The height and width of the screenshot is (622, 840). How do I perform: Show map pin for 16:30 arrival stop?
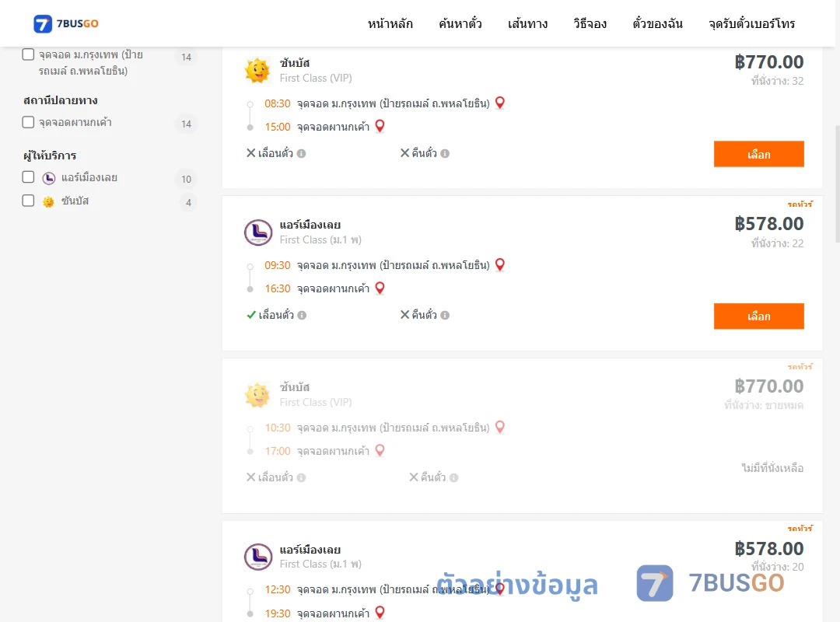[x=380, y=288]
